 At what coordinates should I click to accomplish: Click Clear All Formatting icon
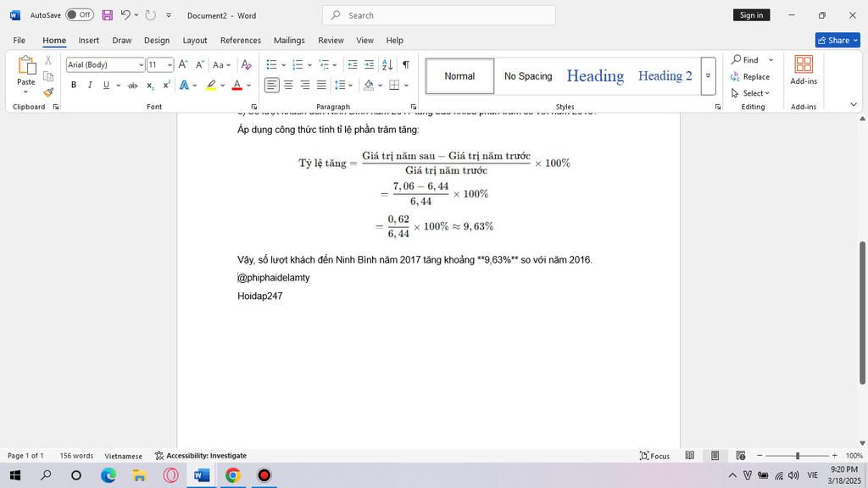[x=246, y=64]
